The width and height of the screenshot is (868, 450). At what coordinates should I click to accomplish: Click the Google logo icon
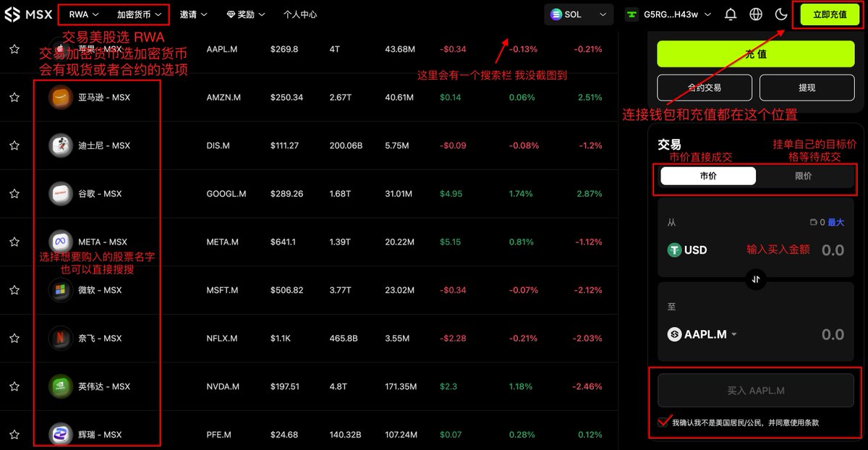point(61,194)
